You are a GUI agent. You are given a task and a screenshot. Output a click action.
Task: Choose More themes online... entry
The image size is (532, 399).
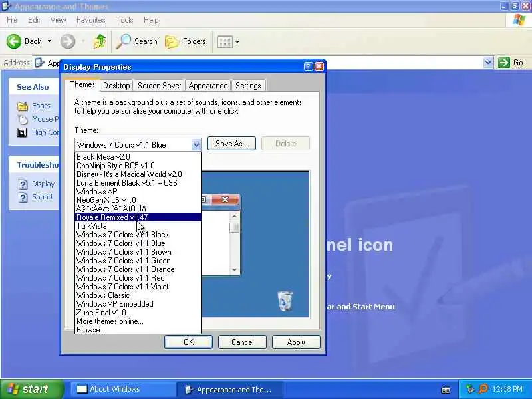pyautogui.click(x=138, y=321)
